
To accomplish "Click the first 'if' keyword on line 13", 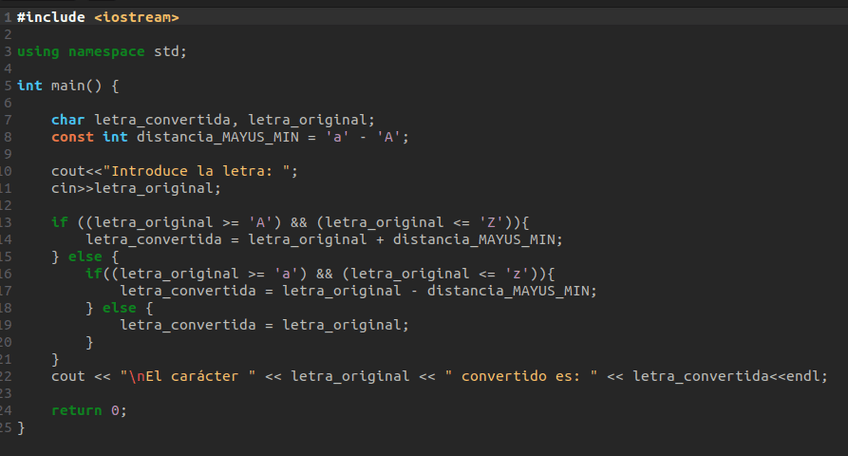I will coord(59,222).
